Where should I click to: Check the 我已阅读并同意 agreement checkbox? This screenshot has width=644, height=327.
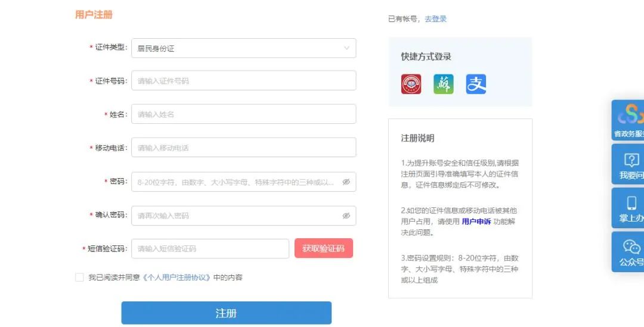tap(80, 278)
